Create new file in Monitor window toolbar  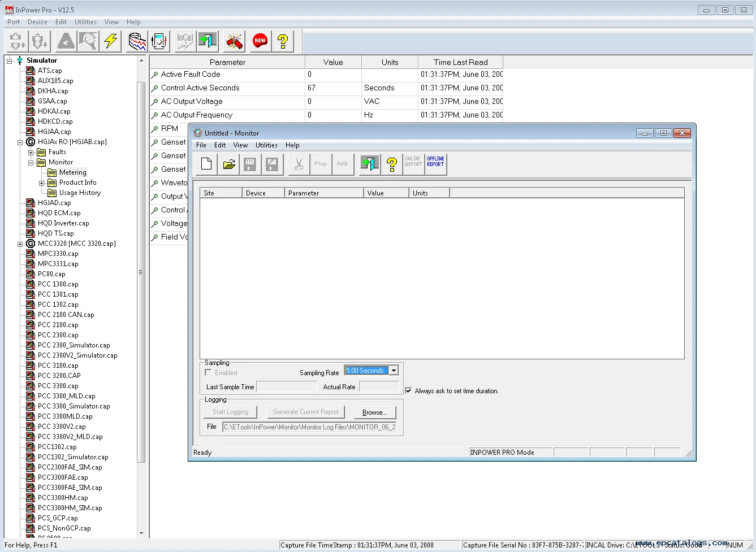pos(206,164)
